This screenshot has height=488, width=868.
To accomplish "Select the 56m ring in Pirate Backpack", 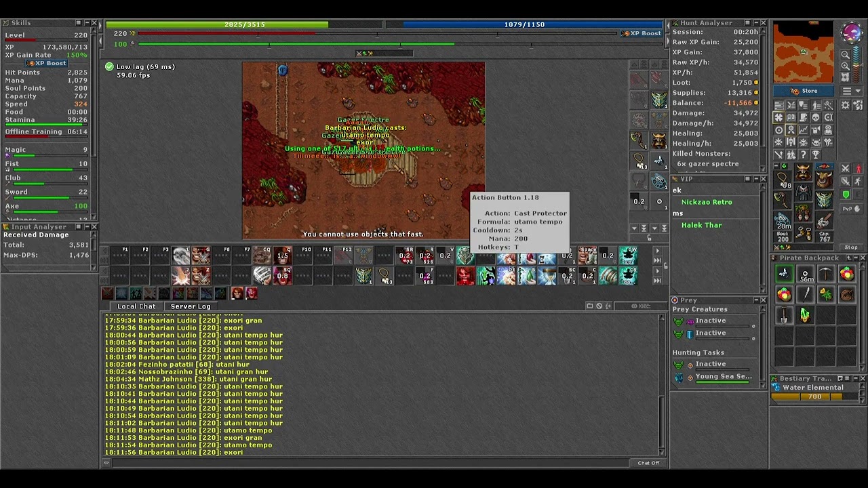I will coord(805,273).
